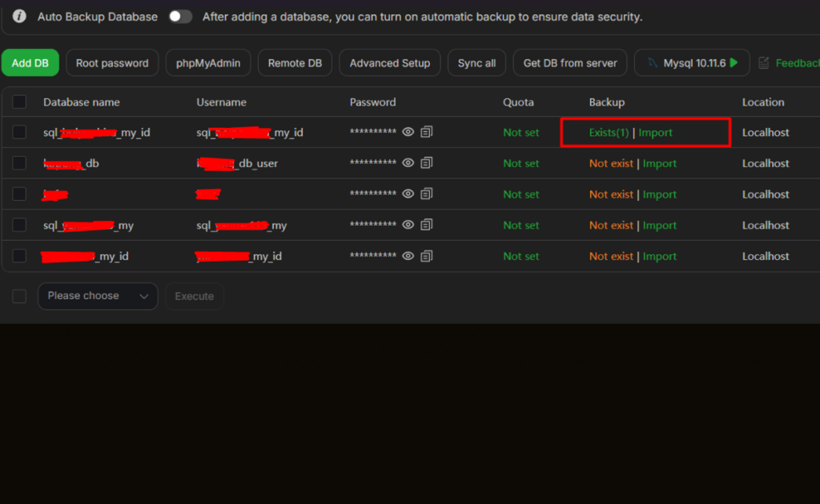Click the Quota column header
This screenshot has width=820, height=504.
(x=518, y=102)
